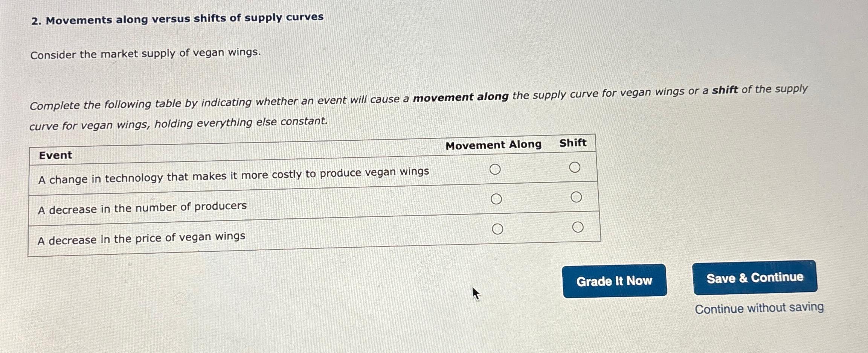
Task: Click the Save & Continue button
Action: 755,278
